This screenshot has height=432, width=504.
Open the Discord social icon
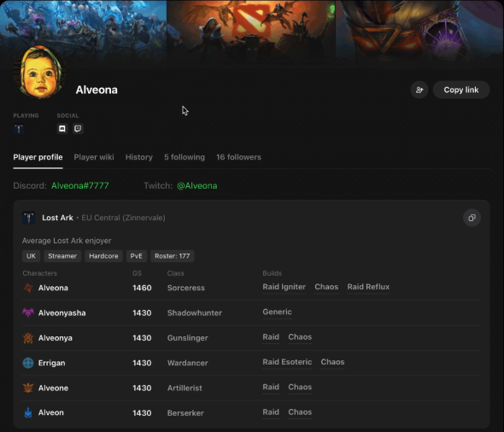(62, 129)
